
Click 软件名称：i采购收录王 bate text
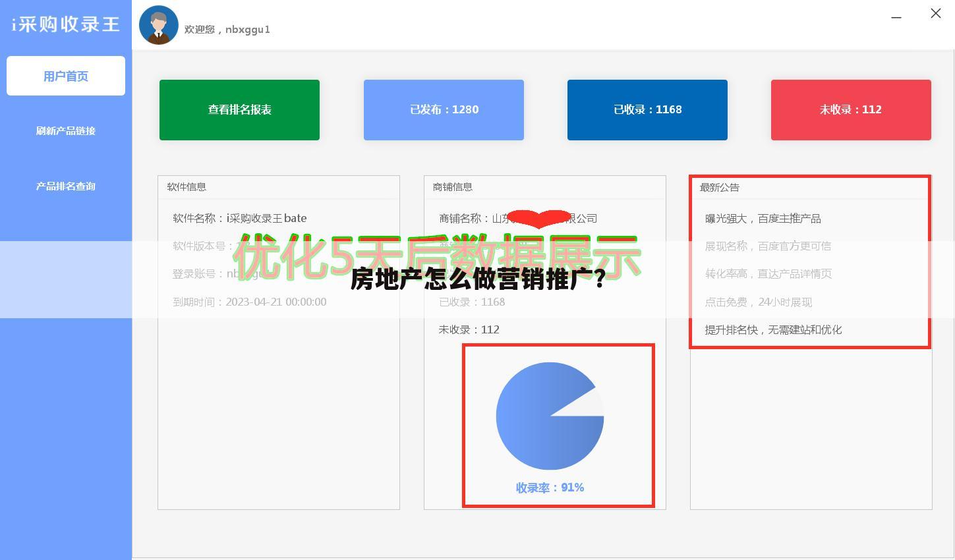point(240,218)
